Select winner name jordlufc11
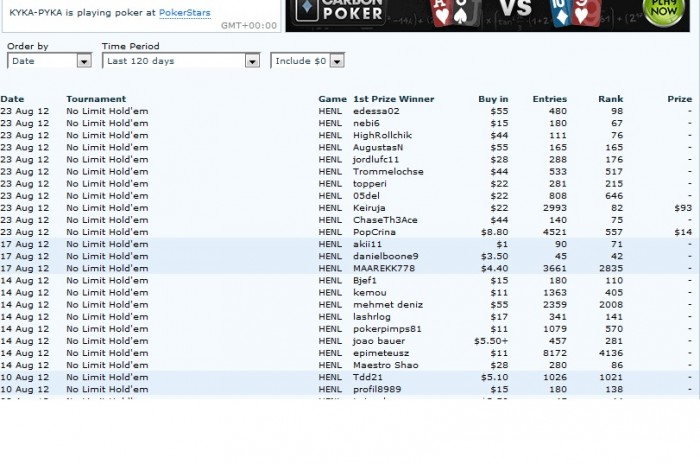 376,159
